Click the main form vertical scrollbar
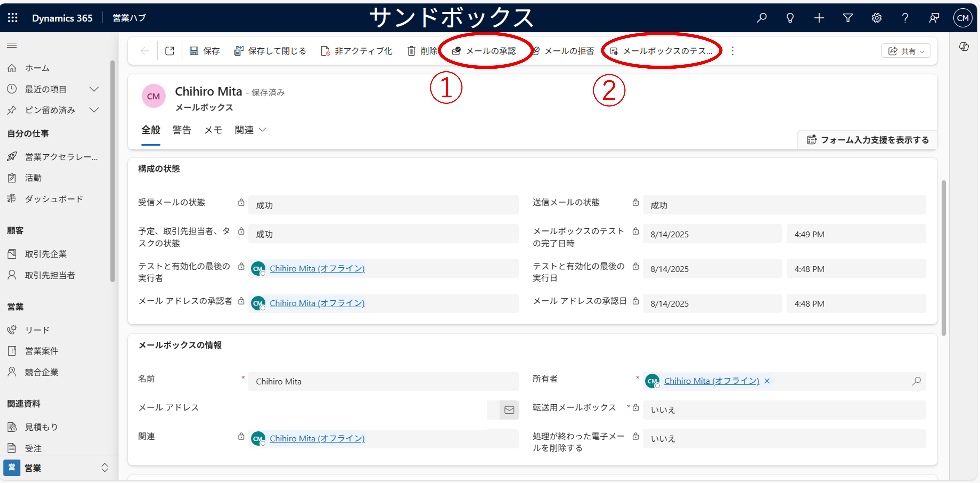The width and height of the screenshot is (980, 483). coord(944,258)
